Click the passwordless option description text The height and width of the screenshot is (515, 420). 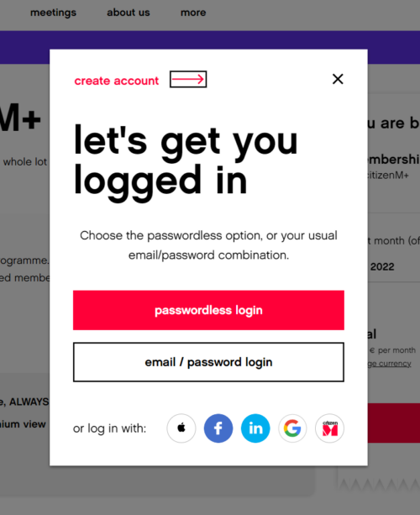[x=208, y=245]
